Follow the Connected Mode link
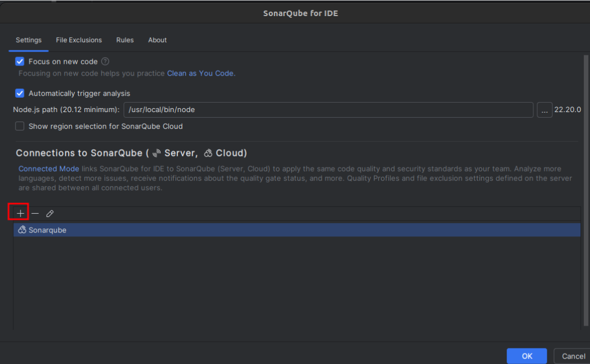This screenshot has width=590, height=364. (x=48, y=169)
